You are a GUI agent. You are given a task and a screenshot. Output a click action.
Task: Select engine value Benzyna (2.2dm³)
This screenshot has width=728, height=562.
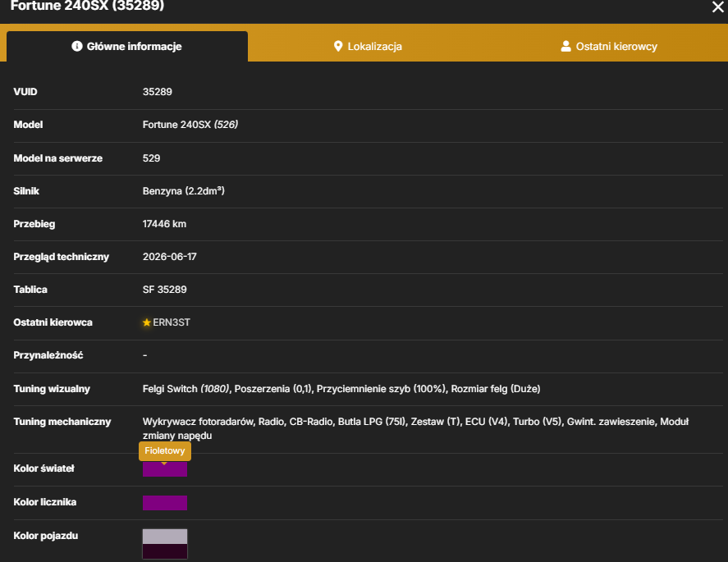183,191
